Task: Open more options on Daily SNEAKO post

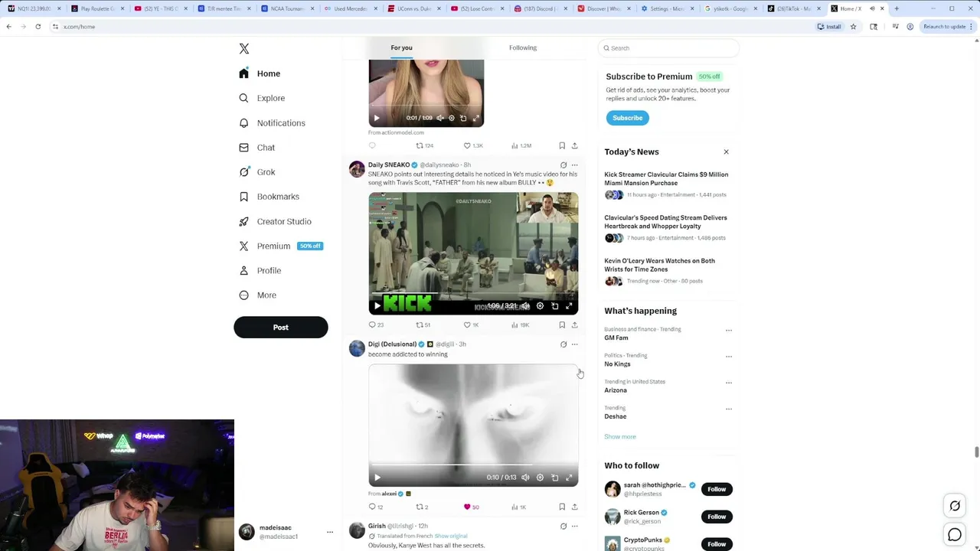Action: coord(574,165)
